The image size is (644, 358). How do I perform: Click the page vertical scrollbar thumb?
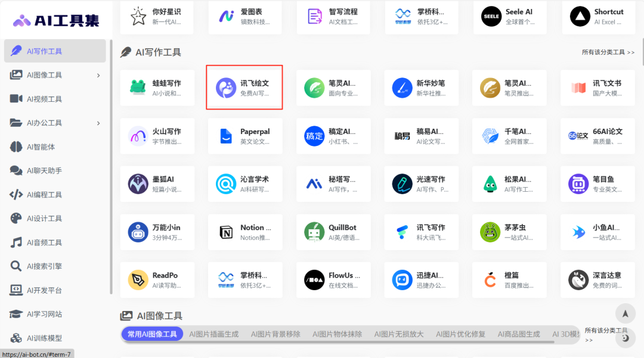(x=642, y=51)
